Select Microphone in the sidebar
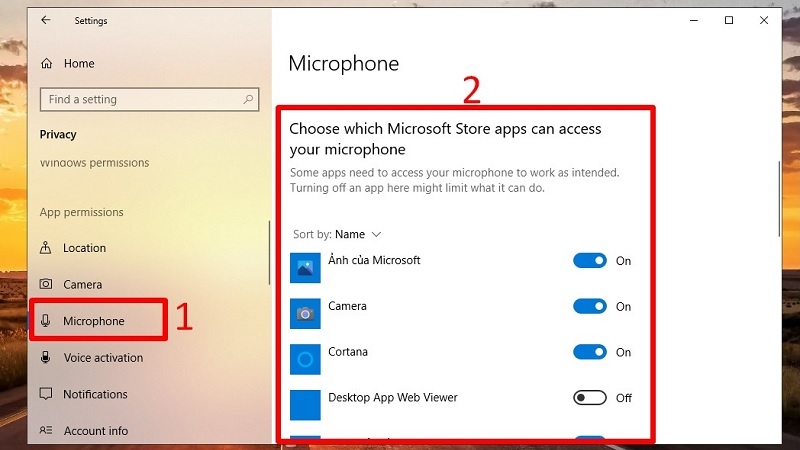Viewport: 800px width, 450px height. tap(93, 321)
